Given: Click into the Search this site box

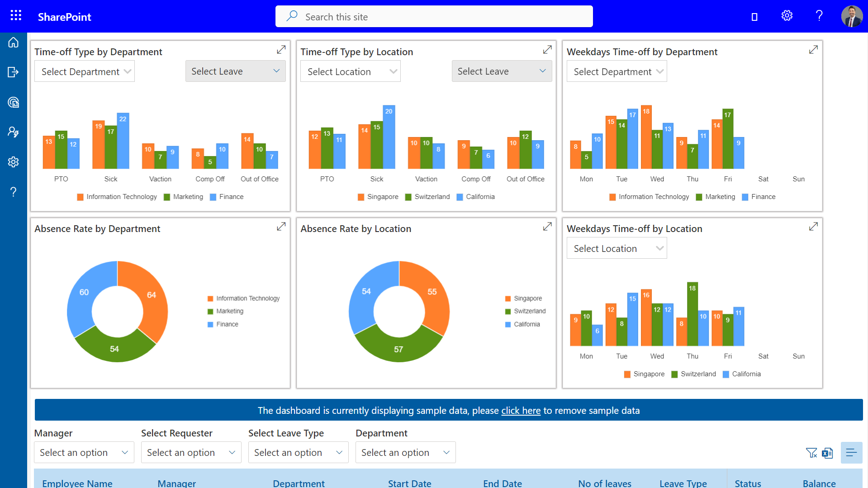Looking at the screenshot, I should (x=434, y=16).
